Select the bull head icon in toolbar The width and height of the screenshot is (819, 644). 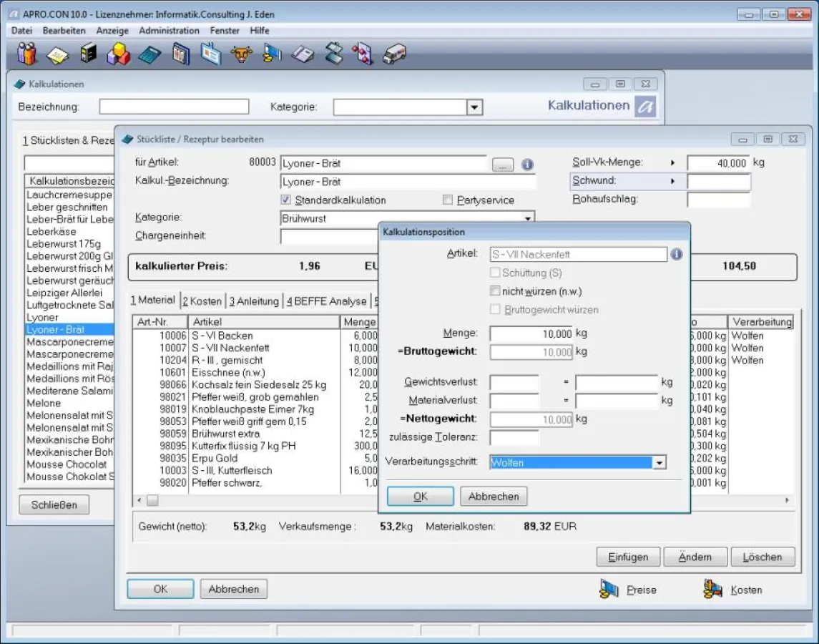tap(242, 54)
